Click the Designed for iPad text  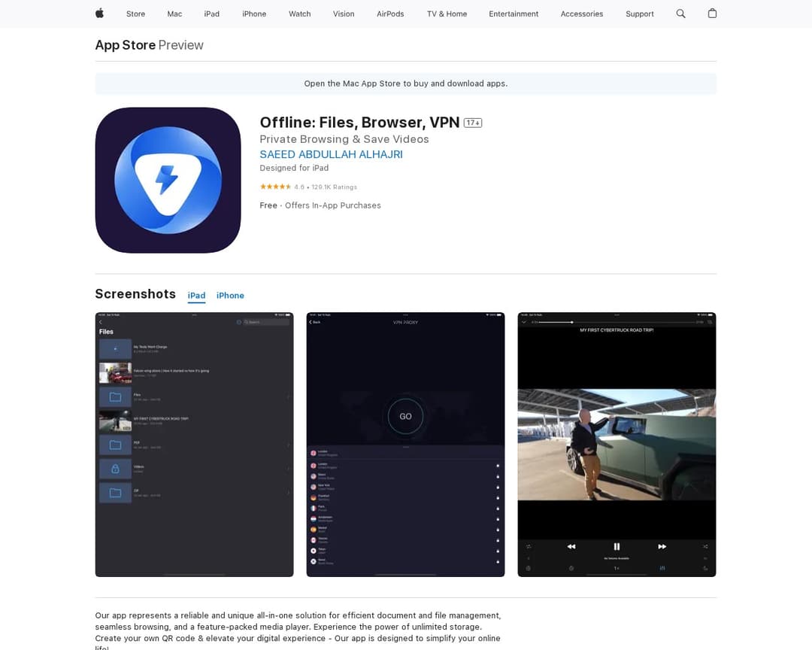294,168
